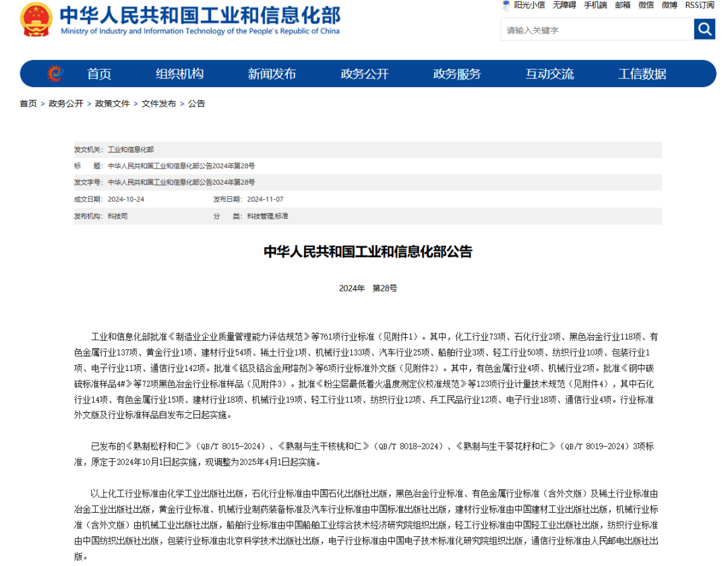The height and width of the screenshot is (566, 728).
Task: Click 文件发布 in the breadcrumb trail
Action: point(158,104)
